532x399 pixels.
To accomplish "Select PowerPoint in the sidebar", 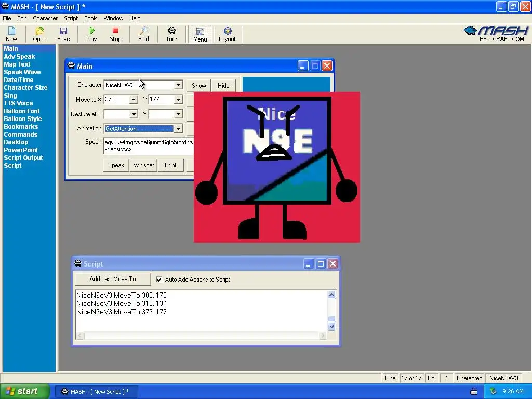I will (21, 150).
